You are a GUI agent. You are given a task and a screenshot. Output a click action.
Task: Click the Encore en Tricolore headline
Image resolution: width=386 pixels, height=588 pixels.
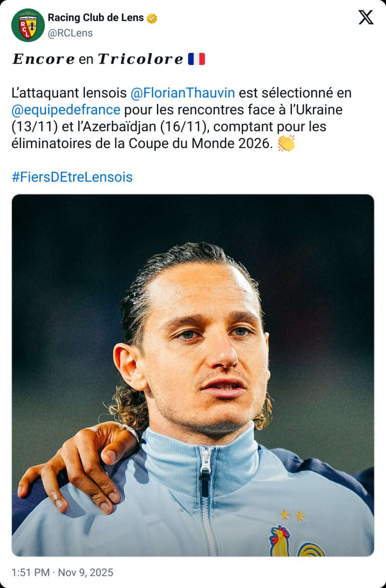pos(97,59)
